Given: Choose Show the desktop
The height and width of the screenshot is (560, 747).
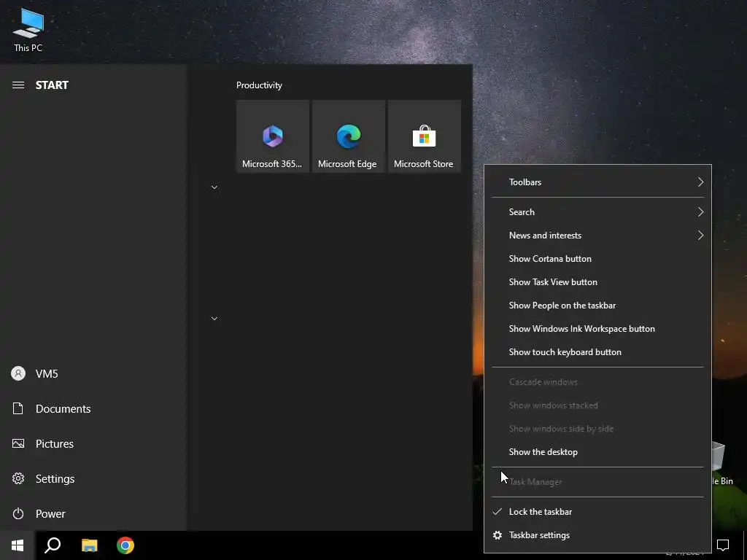Looking at the screenshot, I should coord(598,452).
